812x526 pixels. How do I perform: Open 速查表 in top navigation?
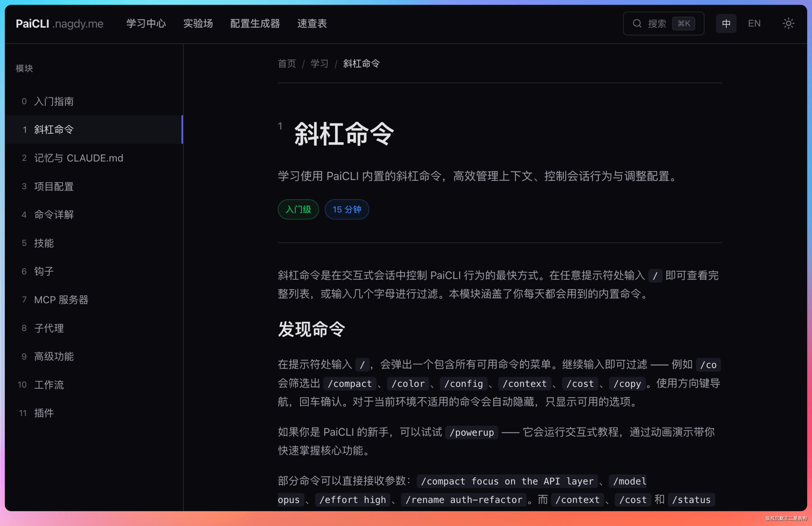pos(312,23)
